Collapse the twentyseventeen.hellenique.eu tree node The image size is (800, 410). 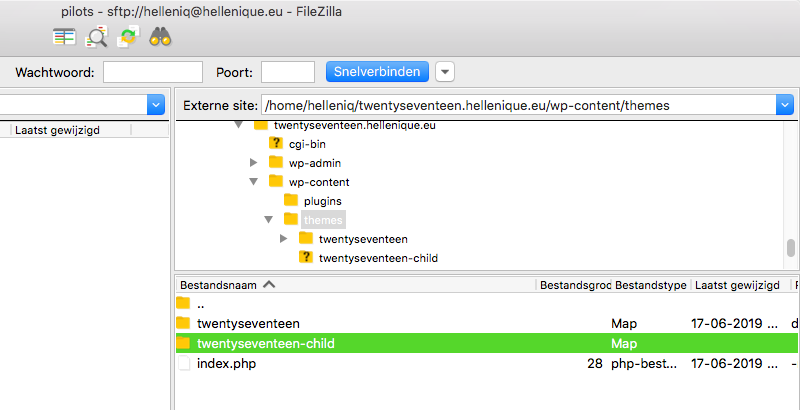[x=238, y=125]
